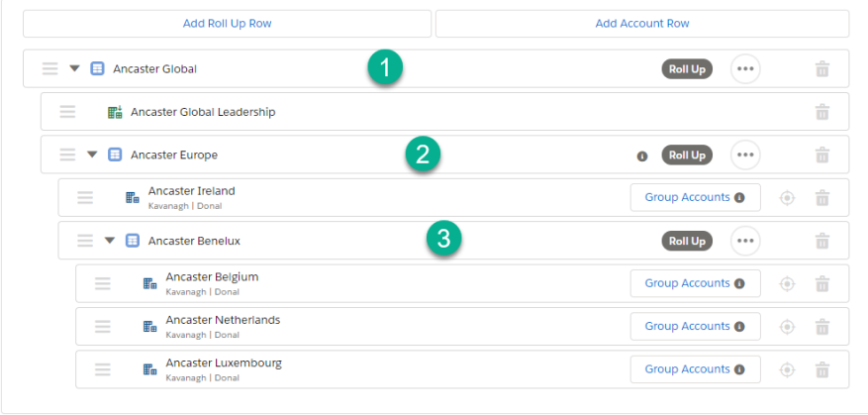Collapse the Ancaster Benelux row
This screenshot has height=415, width=868.
[110, 241]
